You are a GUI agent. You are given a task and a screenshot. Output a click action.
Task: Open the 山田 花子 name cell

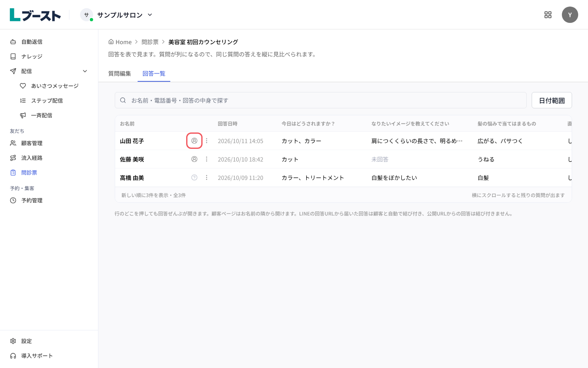click(132, 141)
